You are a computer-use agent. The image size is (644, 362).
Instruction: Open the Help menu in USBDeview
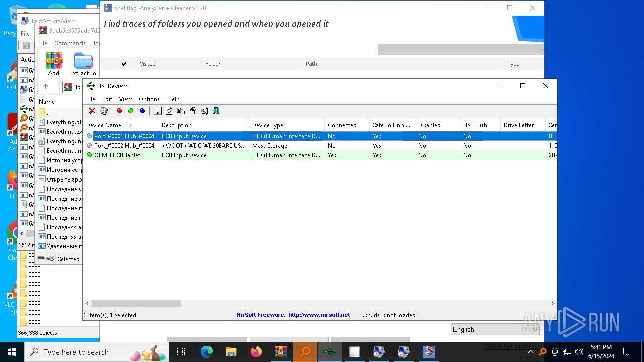[x=173, y=99]
